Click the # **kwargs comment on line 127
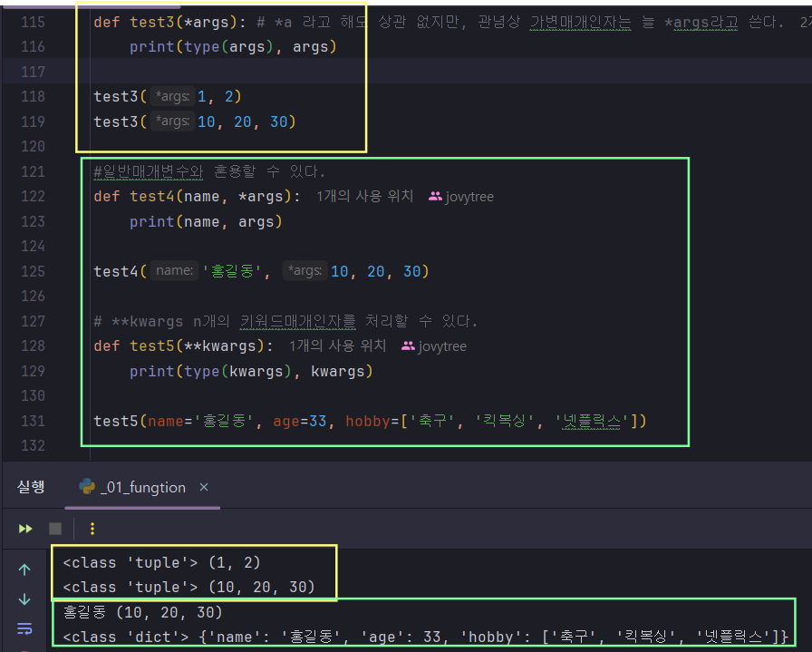The height and width of the screenshot is (652, 812). pyautogui.click(x=285, y=321)
